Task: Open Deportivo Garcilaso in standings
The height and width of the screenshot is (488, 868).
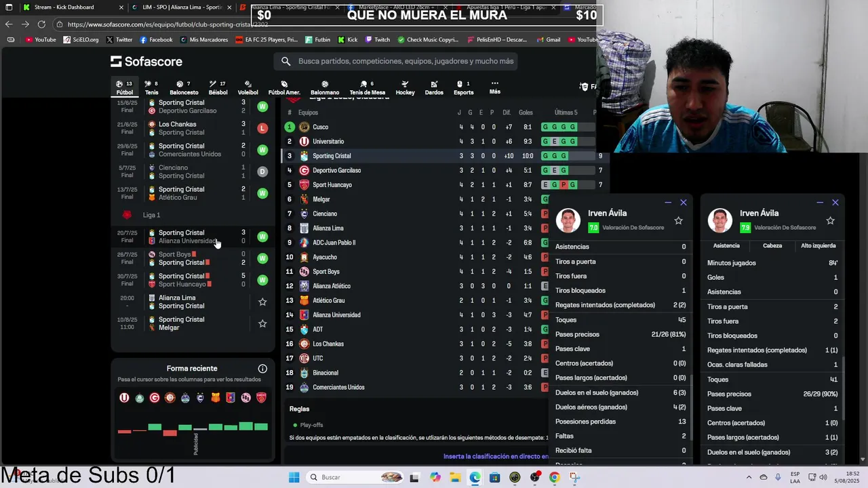Action: point(336,170)
